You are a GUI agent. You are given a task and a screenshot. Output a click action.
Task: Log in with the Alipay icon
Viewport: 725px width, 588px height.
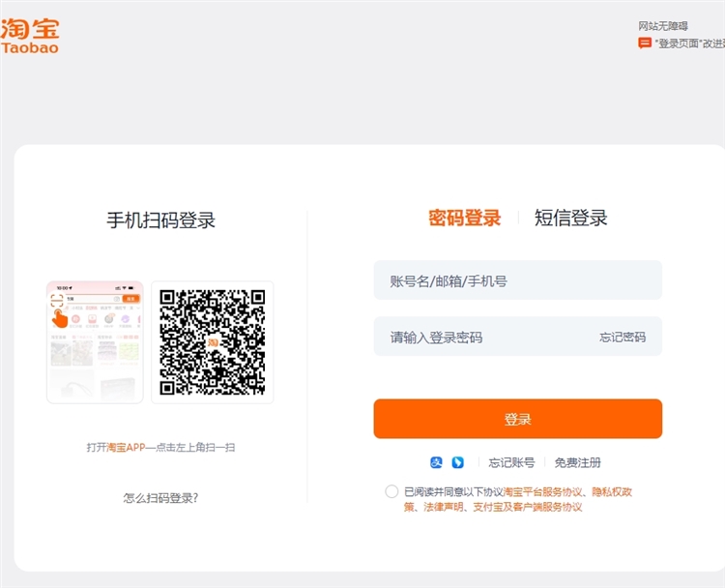[x=436, y=462]
